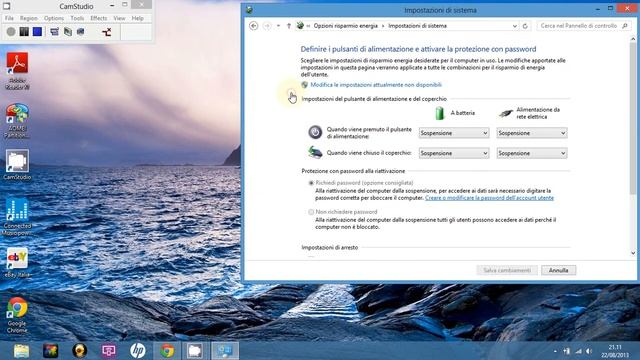This screenshot has height=360, width=640.
Task: Click the forward navigation arrow
Action: [x=267, y=26]
